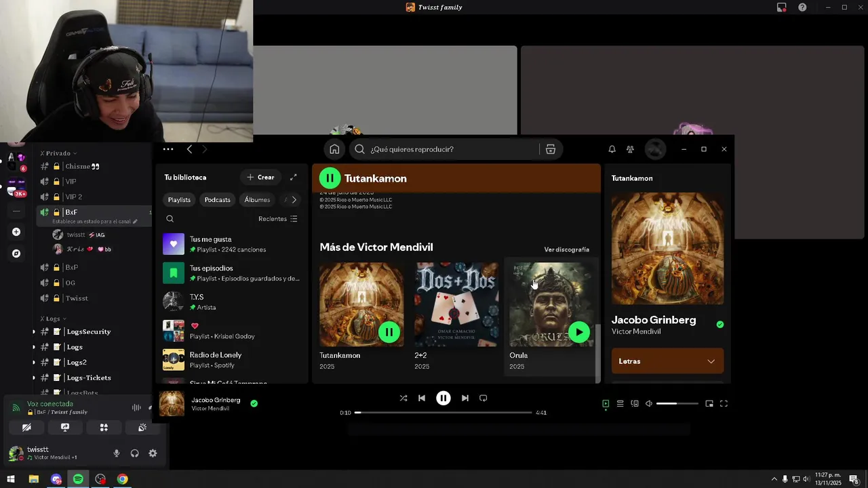Open Spotify in Windows taskbar
This screenshot has height=488, width=868.
(x=78, y=479)
